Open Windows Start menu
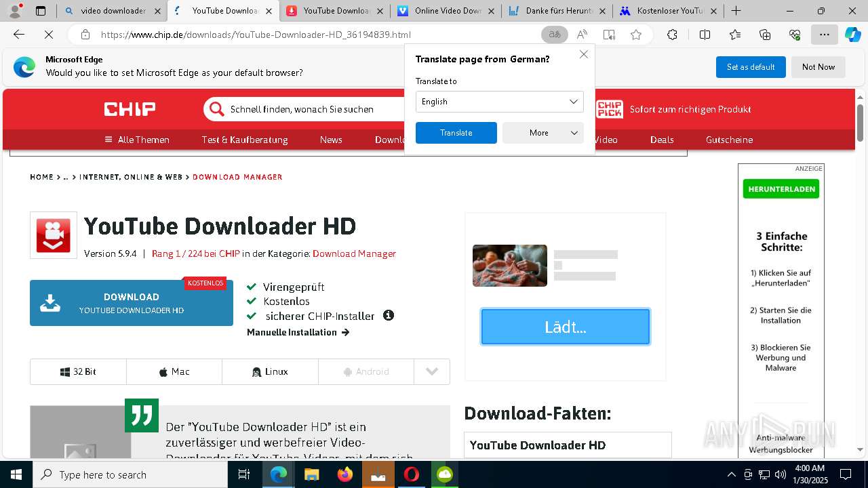This screenshot has width=868, height=488. (x=16, y=474)
